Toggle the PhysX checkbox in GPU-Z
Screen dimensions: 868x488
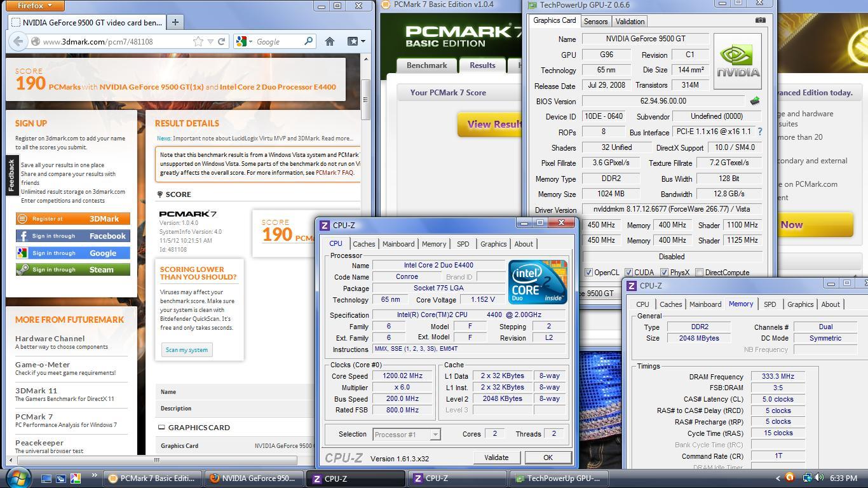tap(664, 273)
